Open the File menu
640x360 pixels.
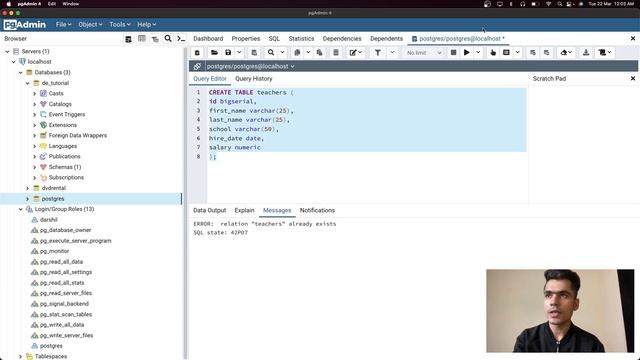63,24
